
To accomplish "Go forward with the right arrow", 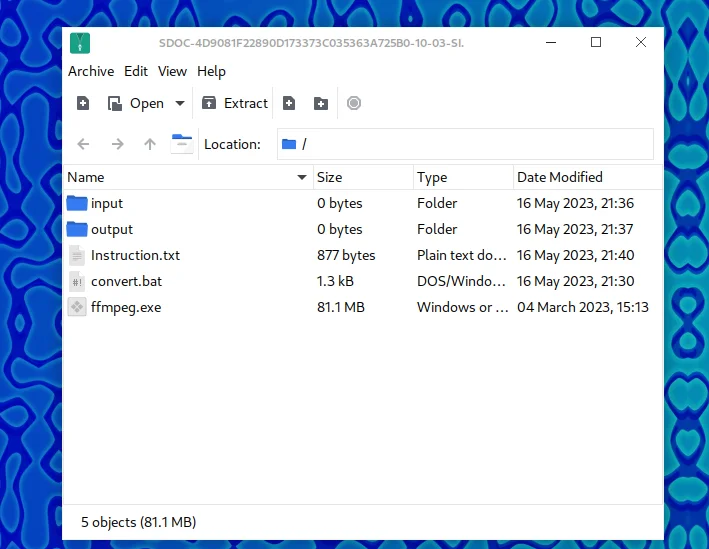I will coord(118,144).
